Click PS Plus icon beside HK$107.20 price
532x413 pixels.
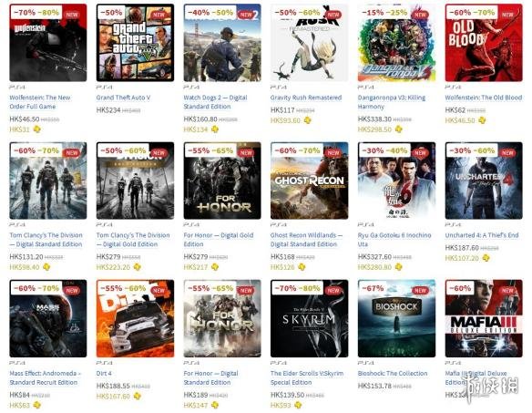(x=486, y=258)
